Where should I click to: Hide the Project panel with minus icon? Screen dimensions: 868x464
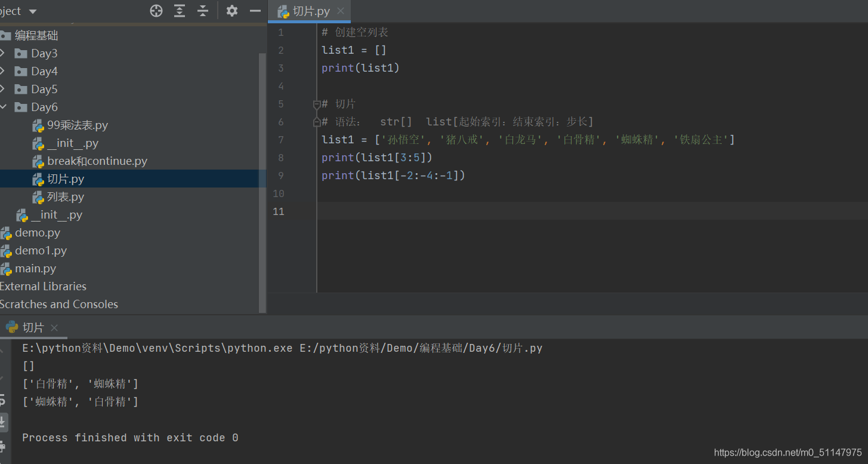coord(255,11)
